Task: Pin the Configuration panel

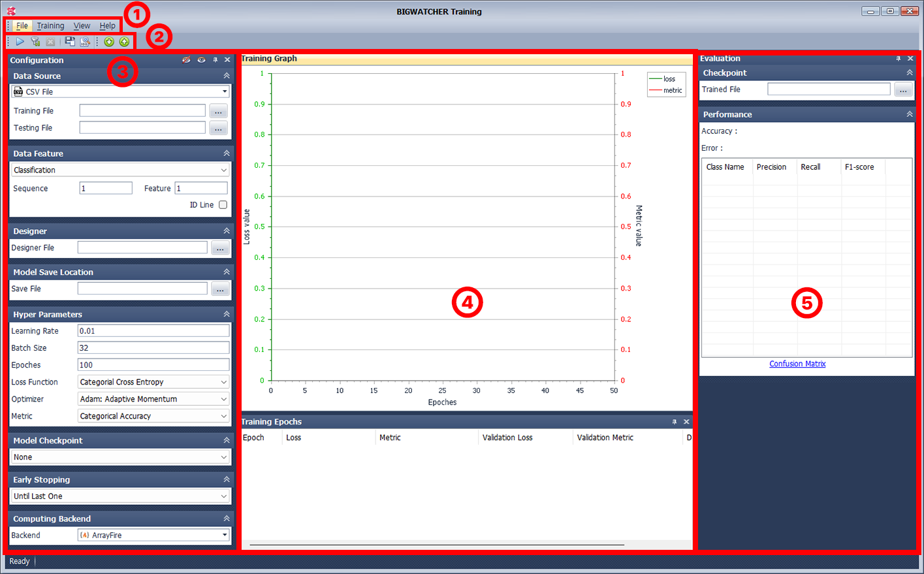Action: 215,60
